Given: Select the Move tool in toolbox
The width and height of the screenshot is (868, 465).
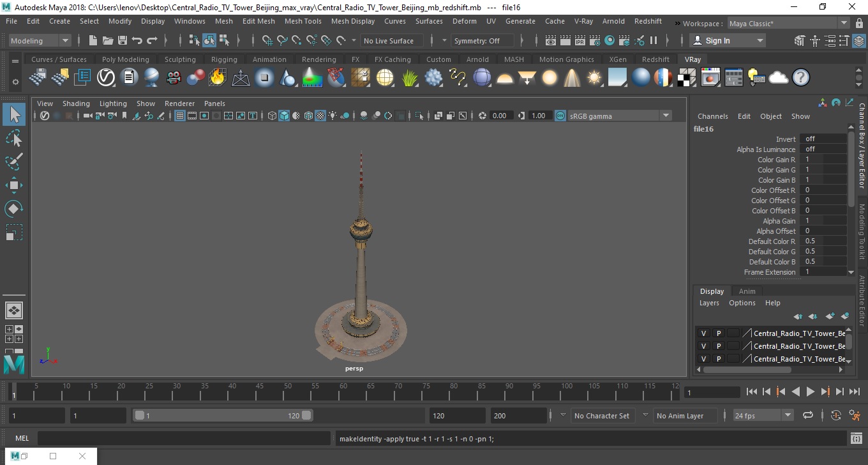Looking at the screenshot, I should (x=14, y=185).
